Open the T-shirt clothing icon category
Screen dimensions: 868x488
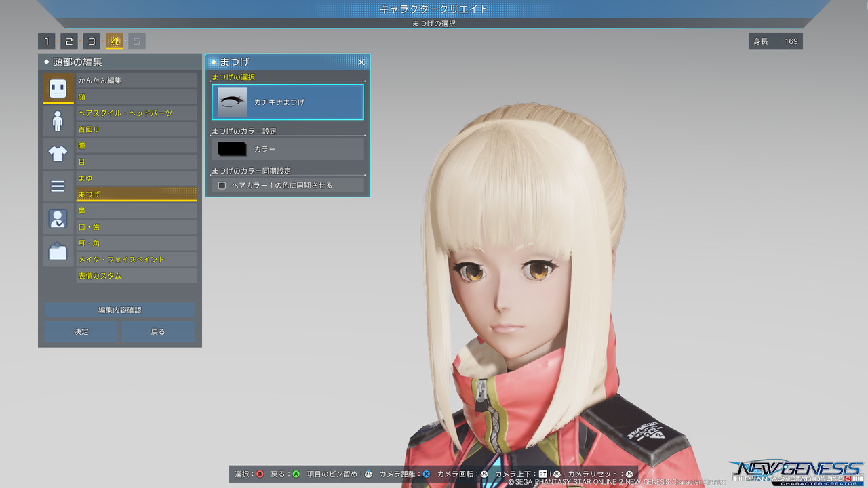coord(58,154)
